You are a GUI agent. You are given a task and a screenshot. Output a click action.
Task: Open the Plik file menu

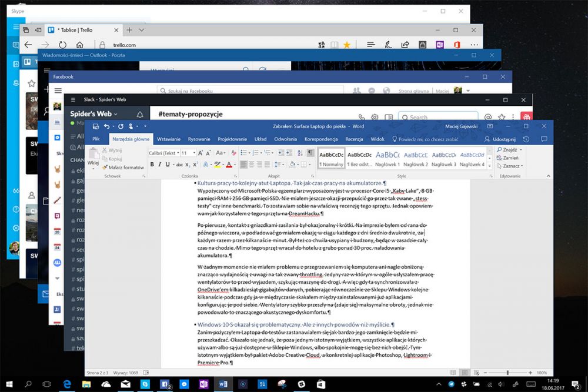(x=96, y=139)
